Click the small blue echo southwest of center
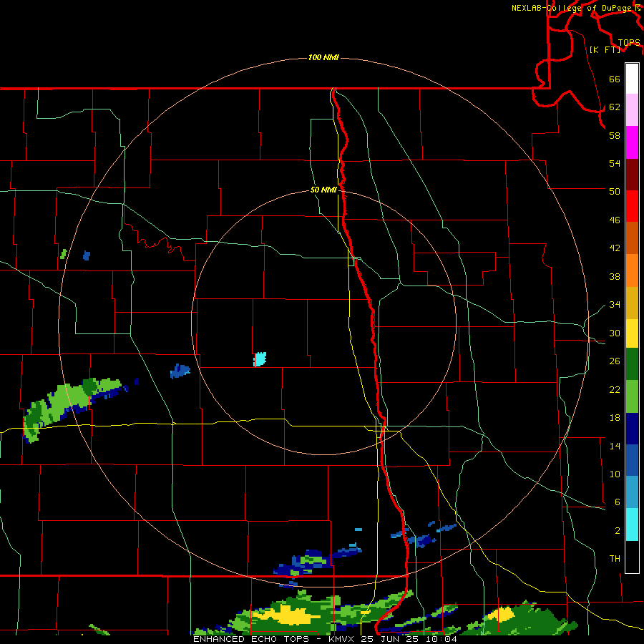This screenshot has width=644, height=644. coord(180,371)
